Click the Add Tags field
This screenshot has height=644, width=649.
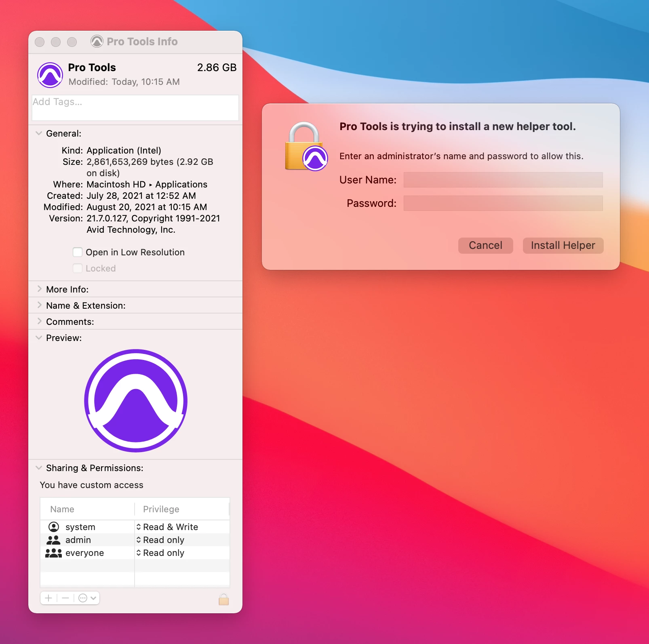[135, 107]
